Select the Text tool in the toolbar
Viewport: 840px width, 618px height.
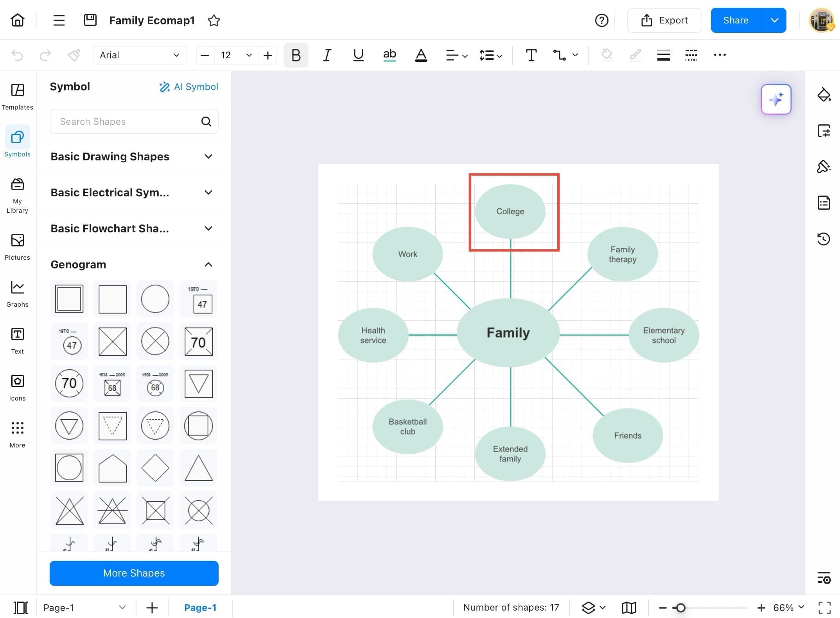tap(531, 55)
